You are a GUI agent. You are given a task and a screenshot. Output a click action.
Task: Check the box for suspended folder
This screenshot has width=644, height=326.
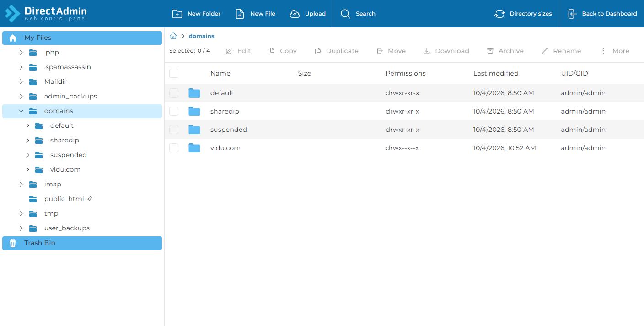[174, 130]
